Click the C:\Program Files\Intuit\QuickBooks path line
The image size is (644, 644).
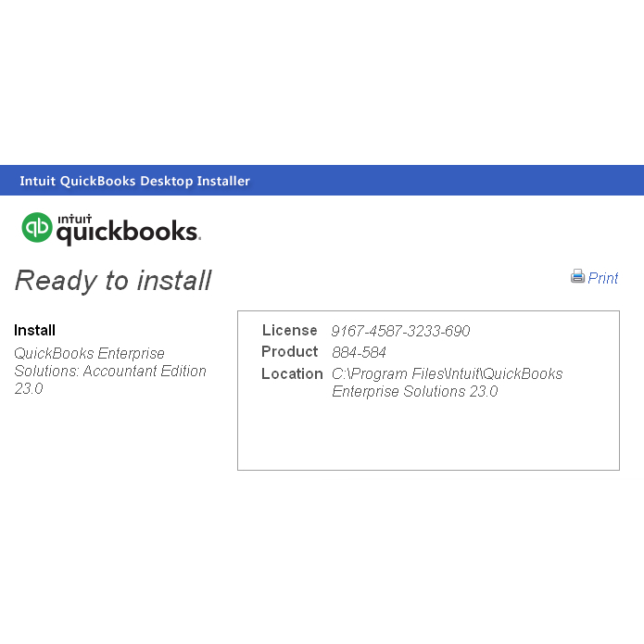click(x=447, y=373)
